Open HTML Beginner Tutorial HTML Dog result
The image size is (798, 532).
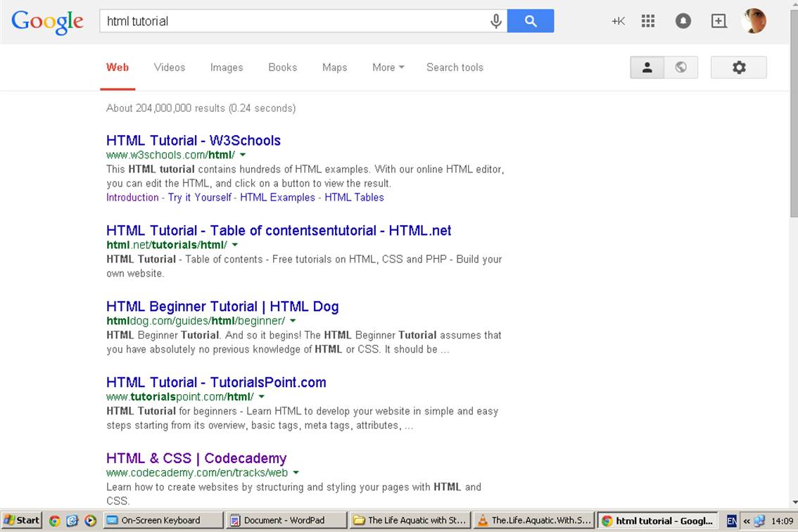(x=222, y=307)
